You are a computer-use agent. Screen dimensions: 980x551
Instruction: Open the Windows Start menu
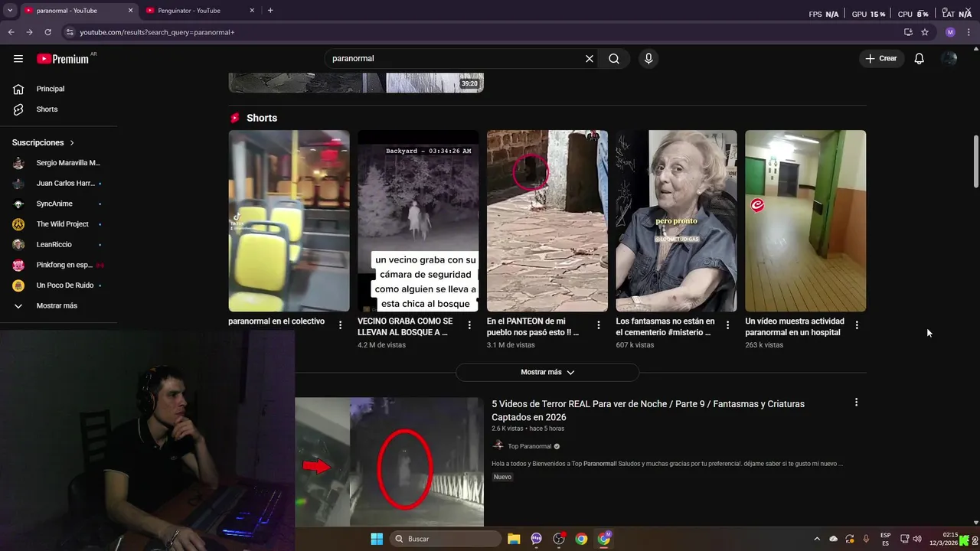pos(377,539)
